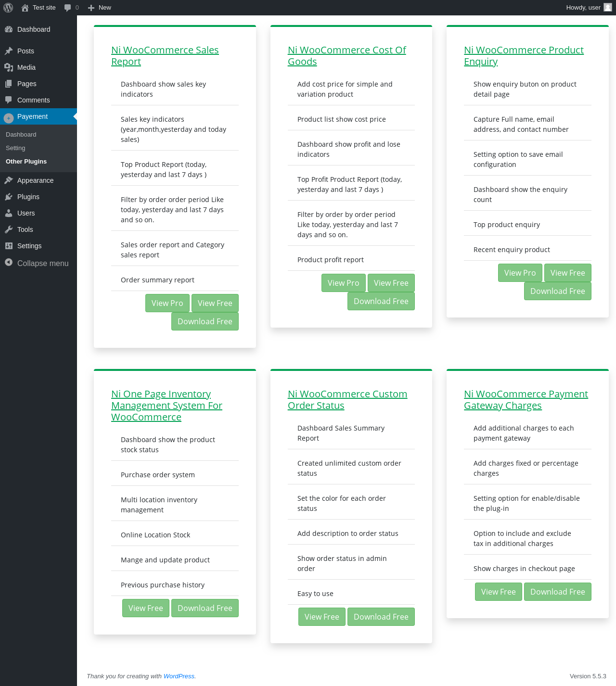
Task: Click View Free for Payment Gateway Charges
Action: [499, 592]
